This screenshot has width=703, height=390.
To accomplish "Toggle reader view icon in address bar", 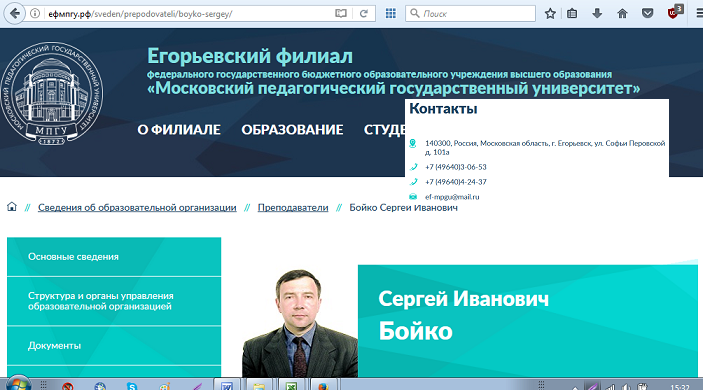I will [341, 13].
